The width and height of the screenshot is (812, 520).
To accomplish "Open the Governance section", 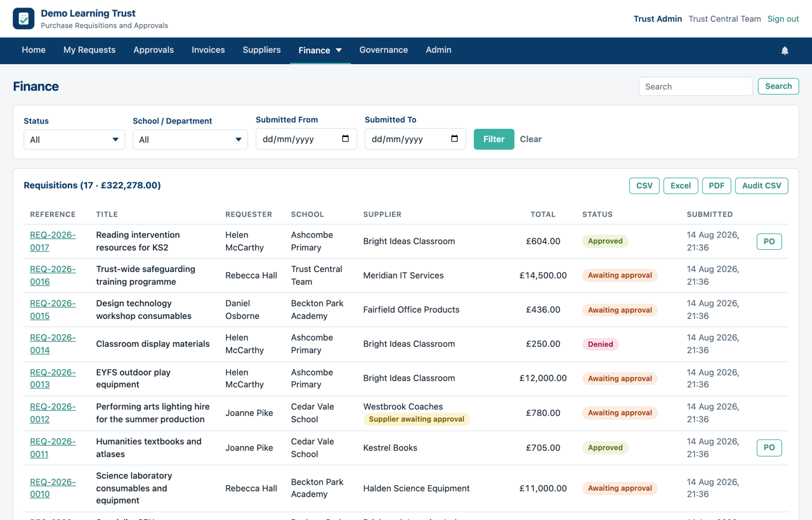I will point(384,50).
